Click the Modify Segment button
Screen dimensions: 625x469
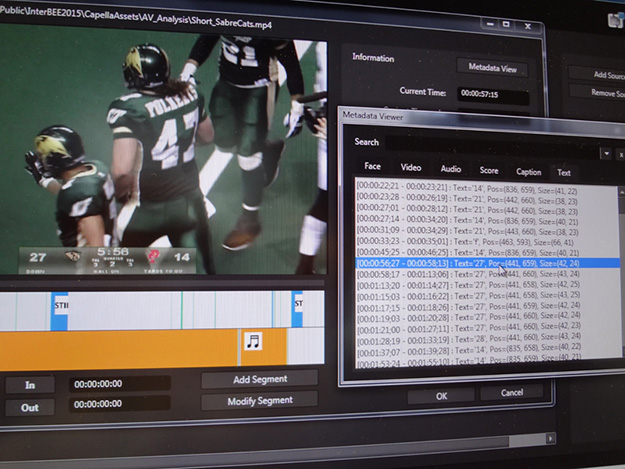tap(259, 401)
